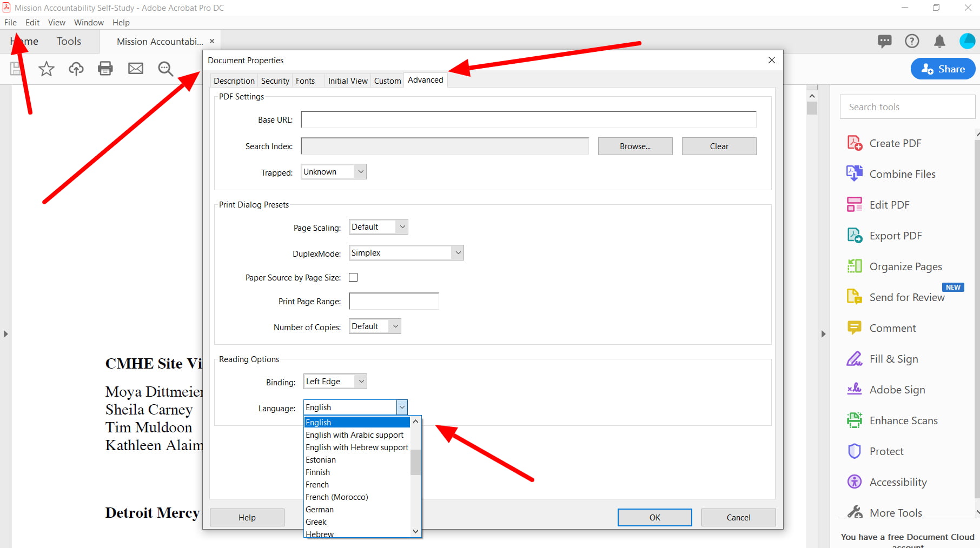Open the Send for Review tool
The width and height of the screenshot is (980, 548).
coord(896,297)
